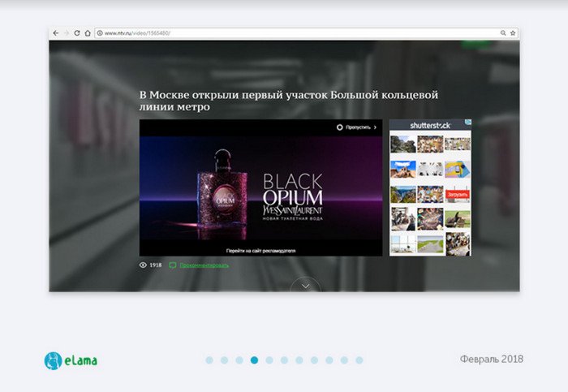This screenshot has width=568, height=392.
Task: Click the view count 1918
Action: [156, 265]
